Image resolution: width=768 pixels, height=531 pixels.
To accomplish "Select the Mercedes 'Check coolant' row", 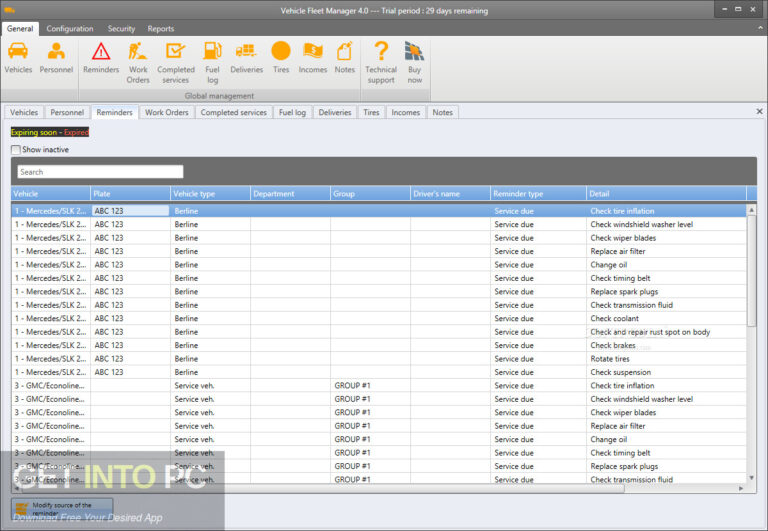I will 379,318.
